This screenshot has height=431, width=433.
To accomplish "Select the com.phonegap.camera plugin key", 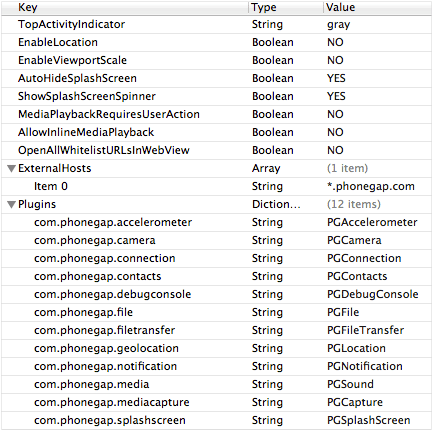I will pos(95,241).
